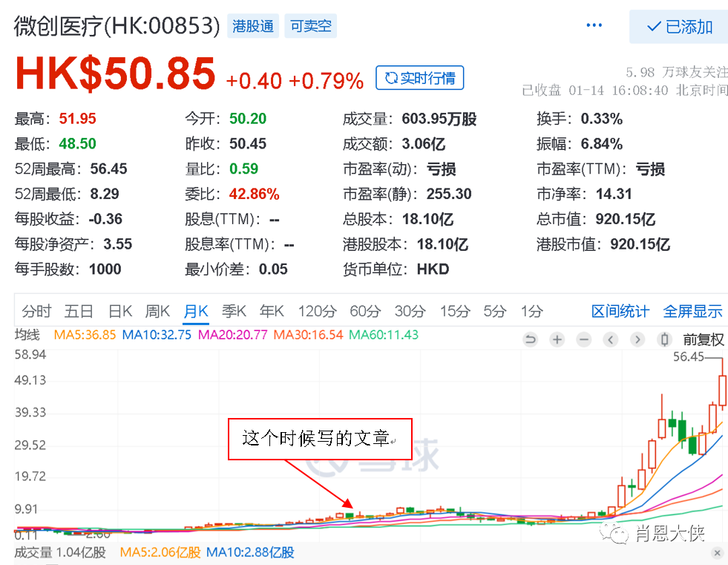Click the 成交额 3.06亿 value
The height and width of the screenshot is (565, 728).
424,143
